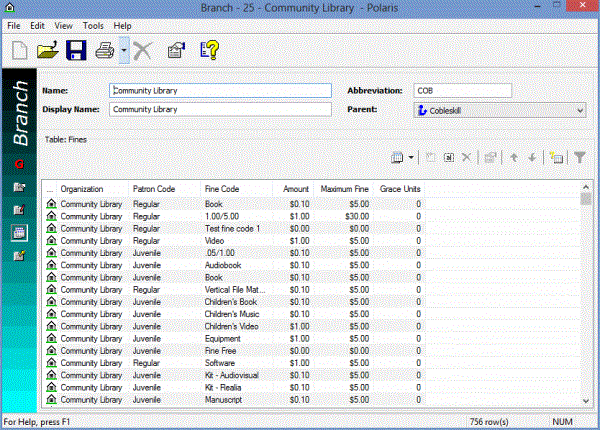Screen dimensions: 600x430
Task: Click the table help icon beside filter
Action: (556, 157)
